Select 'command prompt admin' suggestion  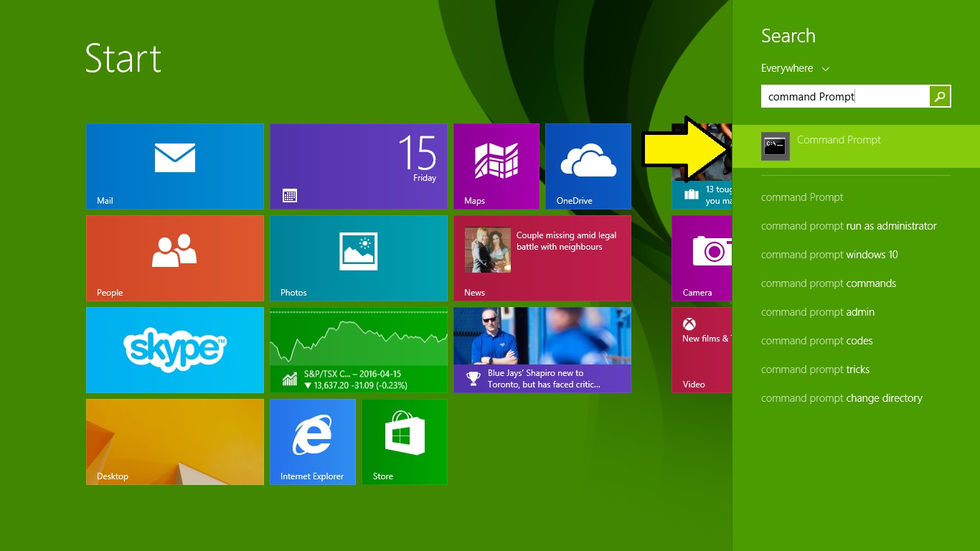pos(818,312)
